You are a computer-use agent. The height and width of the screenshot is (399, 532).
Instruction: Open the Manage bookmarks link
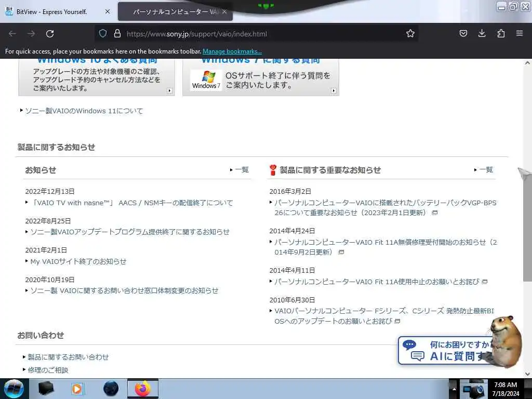[x=232, y=51]
